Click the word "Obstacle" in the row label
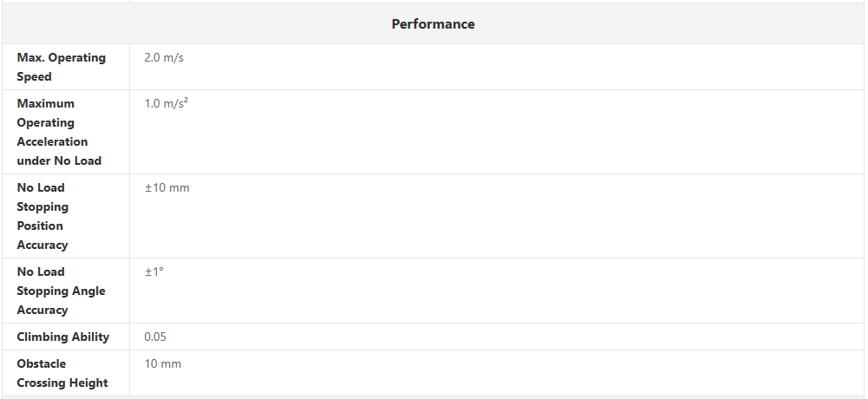Image resolution: width=868 pixels, height=399 pixels. [42, 363]
